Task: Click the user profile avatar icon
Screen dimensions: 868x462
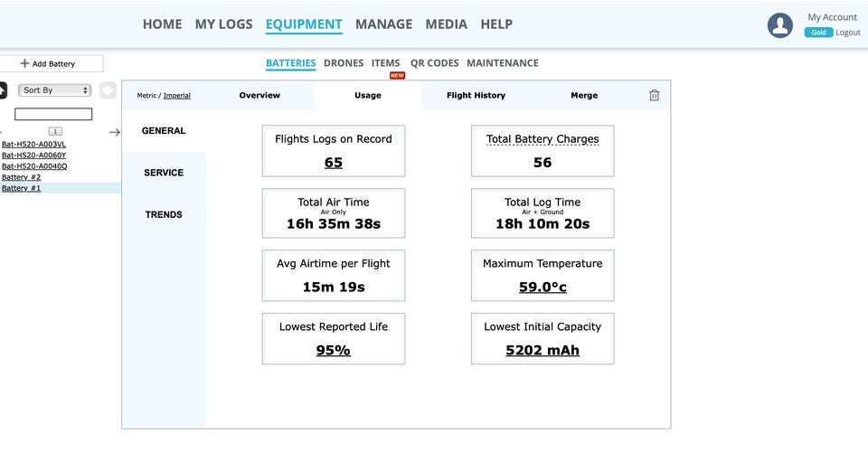Action: click(x=779, y=25)
